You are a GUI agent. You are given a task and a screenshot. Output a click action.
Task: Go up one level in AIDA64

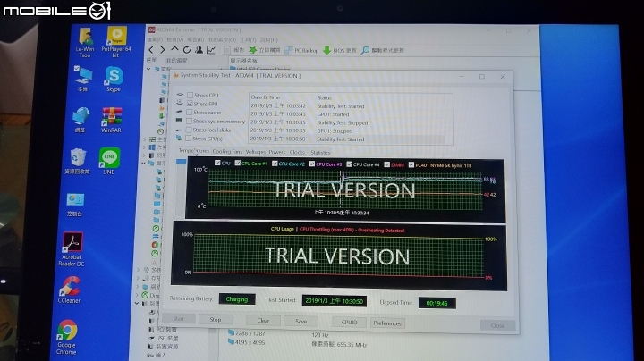pyautogui.click(x=174, y=50)
